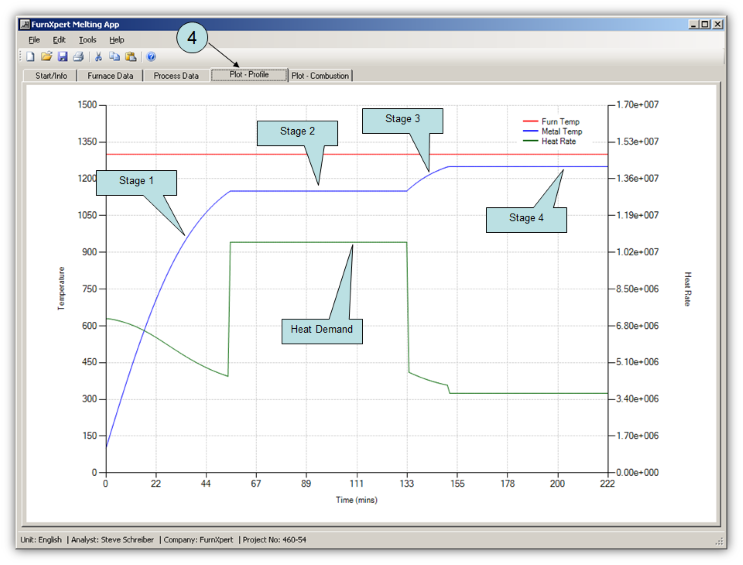Click the FurnXpert app icon in title bar

coord(25,24)
